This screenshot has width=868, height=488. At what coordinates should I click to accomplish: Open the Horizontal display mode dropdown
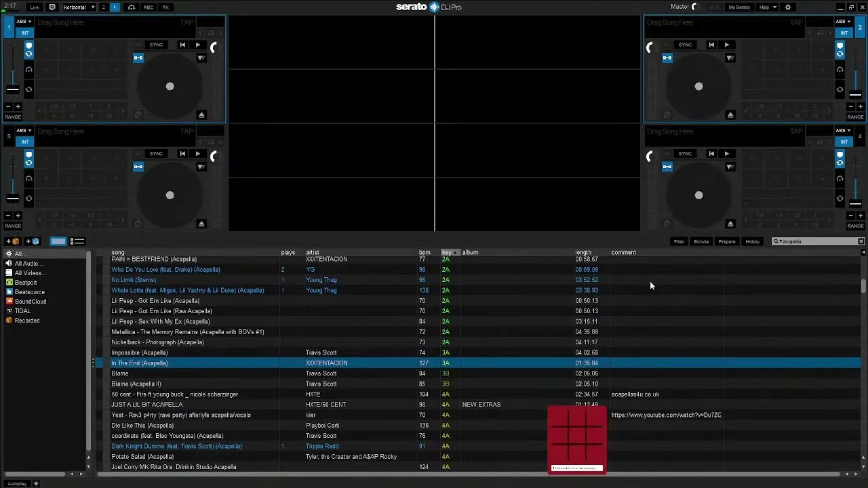tap(79, 7)
